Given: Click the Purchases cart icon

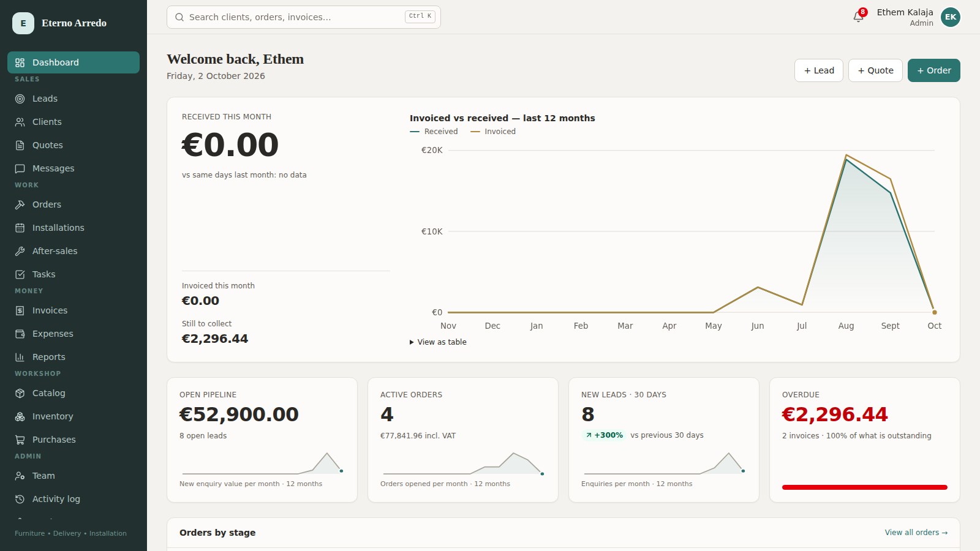Looking at the screenshot, I should 20,440.
